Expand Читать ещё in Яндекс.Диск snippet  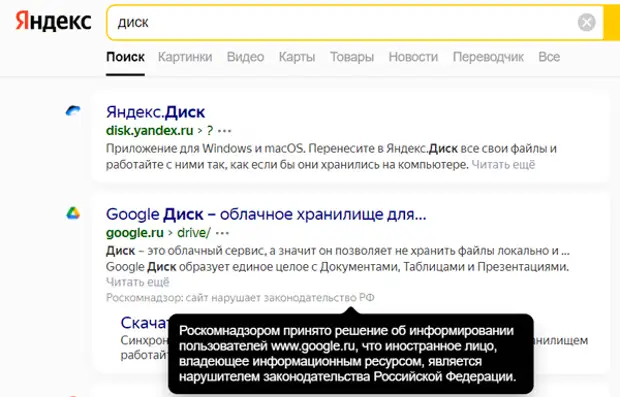click(503, 164)
